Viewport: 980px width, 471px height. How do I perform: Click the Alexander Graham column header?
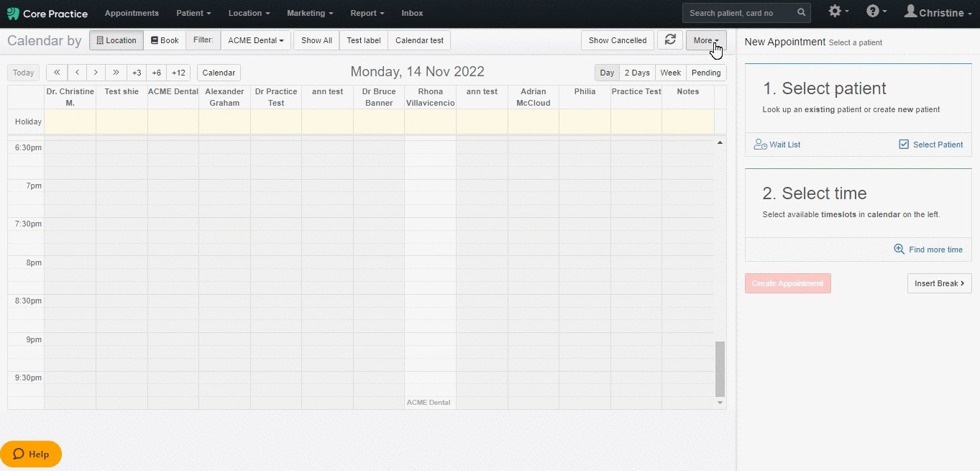(x=224, y=97)
